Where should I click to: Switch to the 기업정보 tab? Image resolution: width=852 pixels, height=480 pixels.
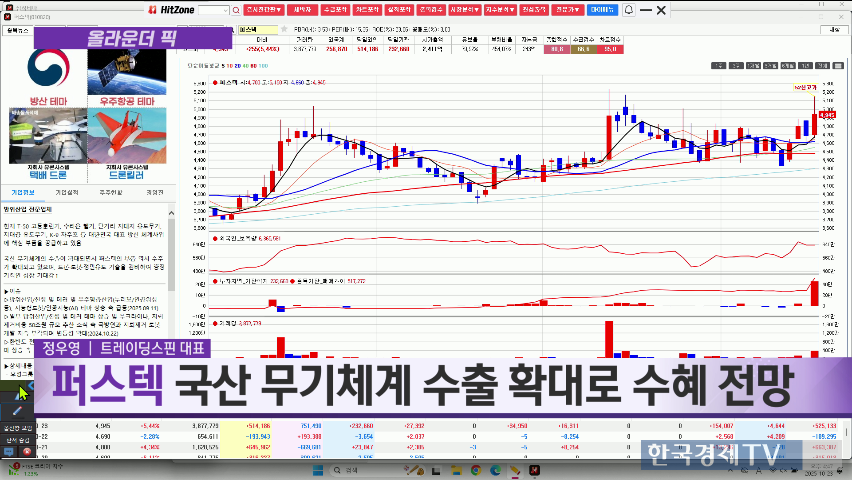23,192
